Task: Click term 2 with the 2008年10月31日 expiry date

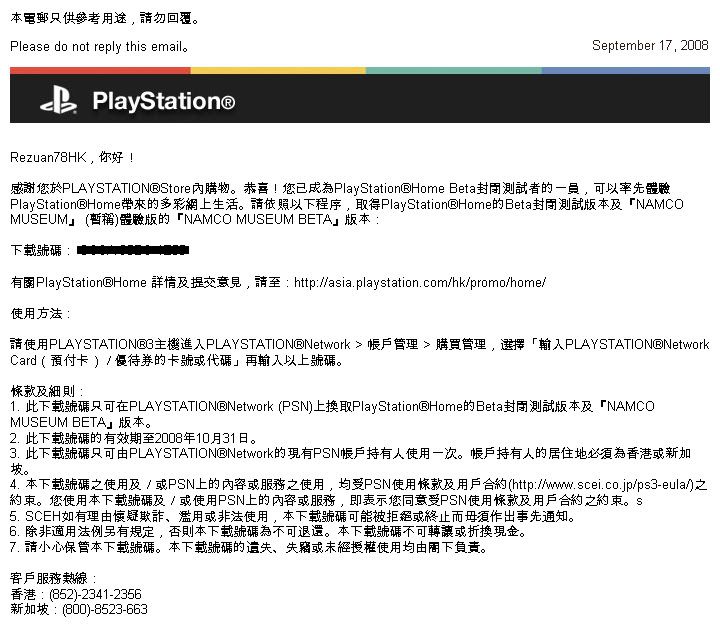Action: tap(133, 438)
